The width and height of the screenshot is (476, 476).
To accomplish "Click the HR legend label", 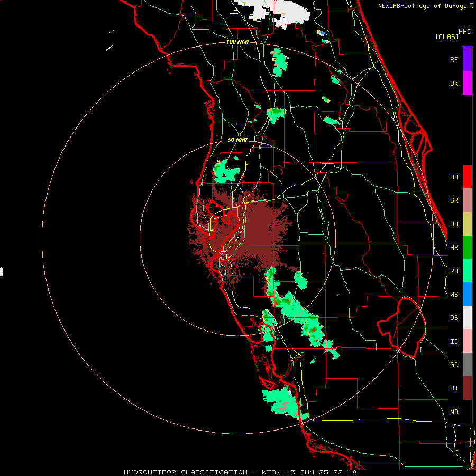I will pos(454,248).
